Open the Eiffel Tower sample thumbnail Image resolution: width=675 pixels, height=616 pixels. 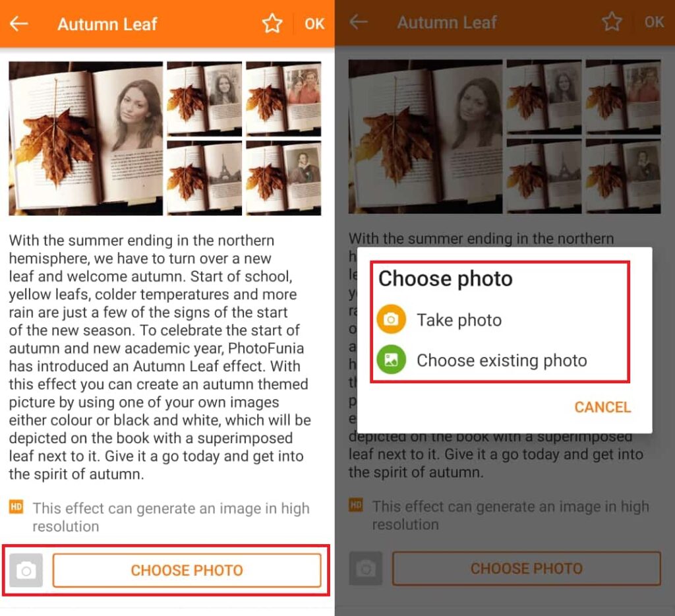point(204,178)
